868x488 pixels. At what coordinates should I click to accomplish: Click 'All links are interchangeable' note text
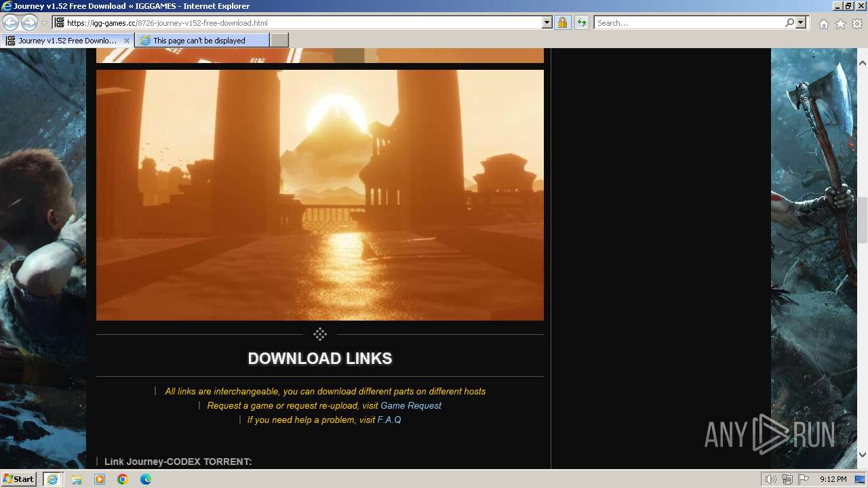(325, 391)
